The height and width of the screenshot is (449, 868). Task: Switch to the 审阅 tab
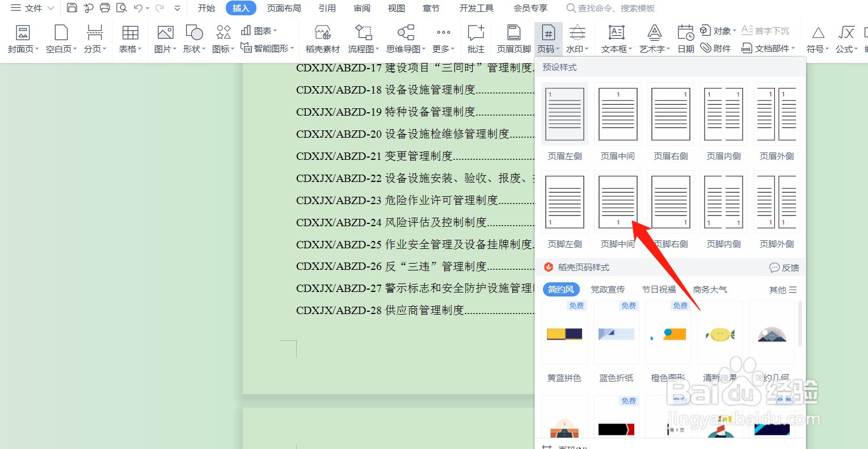[x=362, y=8]
